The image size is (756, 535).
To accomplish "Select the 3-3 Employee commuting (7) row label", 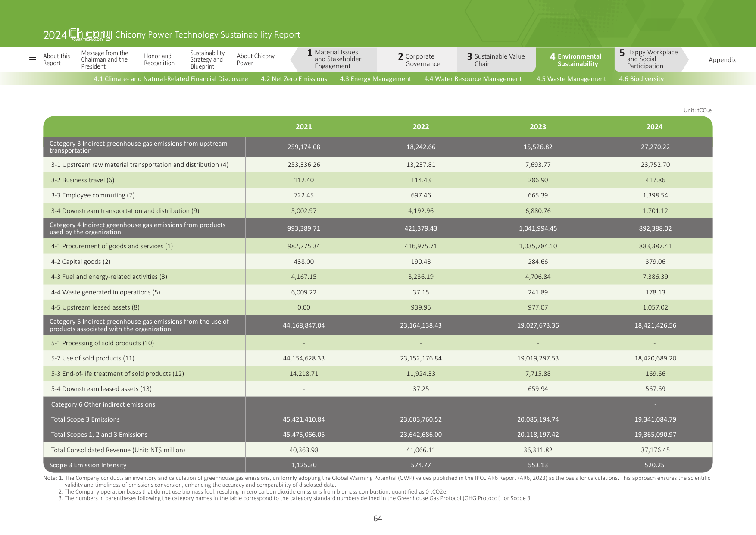I will point(93,195).
